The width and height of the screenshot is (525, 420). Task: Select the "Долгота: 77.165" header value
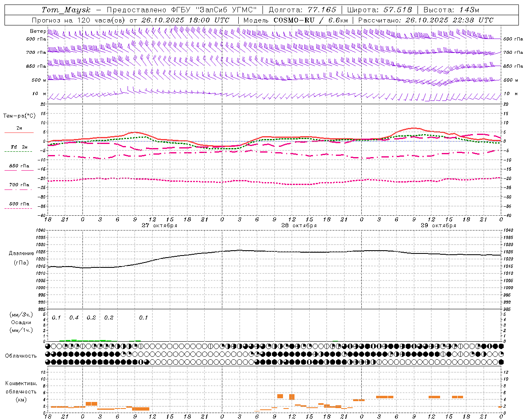tap(302, 10)
